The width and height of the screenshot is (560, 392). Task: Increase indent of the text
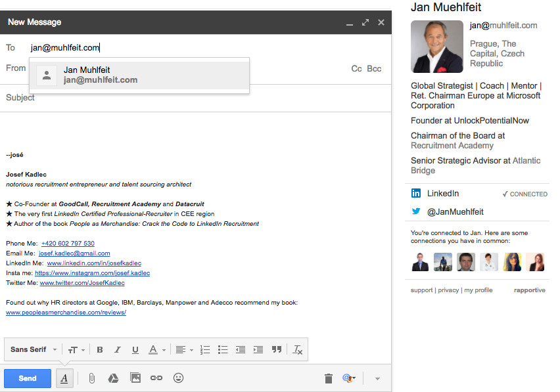click(258, 349)
